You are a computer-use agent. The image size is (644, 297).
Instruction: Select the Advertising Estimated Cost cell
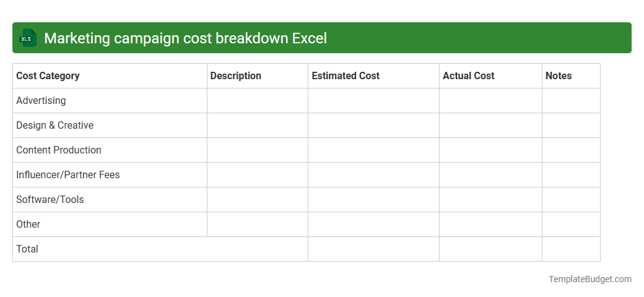(374, 100)
